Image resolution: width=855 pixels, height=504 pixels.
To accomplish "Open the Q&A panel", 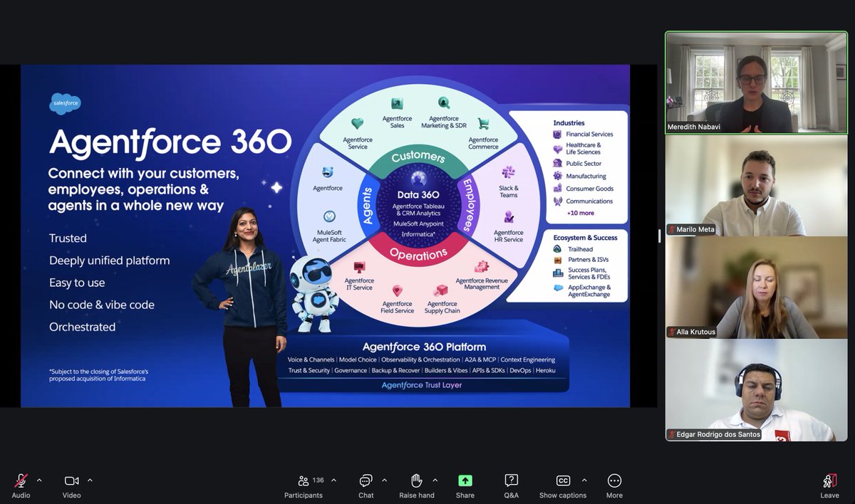I will (x=511, y=485).
